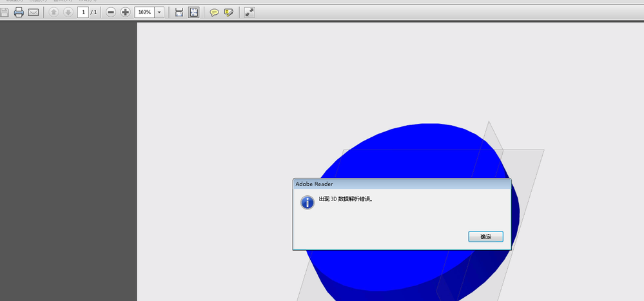
Task: Select the fit-width scrolling mode icon
Action: (179, 12)
